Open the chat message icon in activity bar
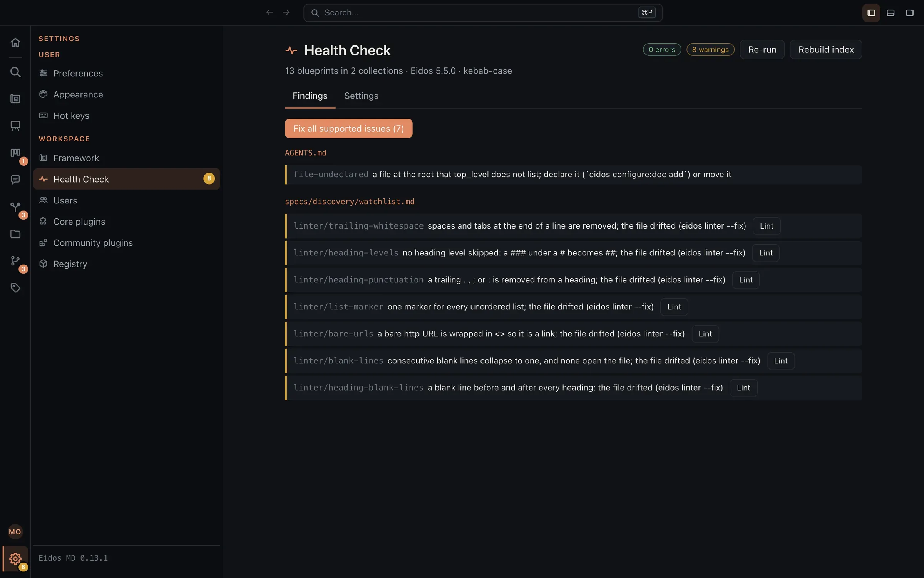Image resolution: width=924 pixels, height=578 pixels. (x=15, y=180)
